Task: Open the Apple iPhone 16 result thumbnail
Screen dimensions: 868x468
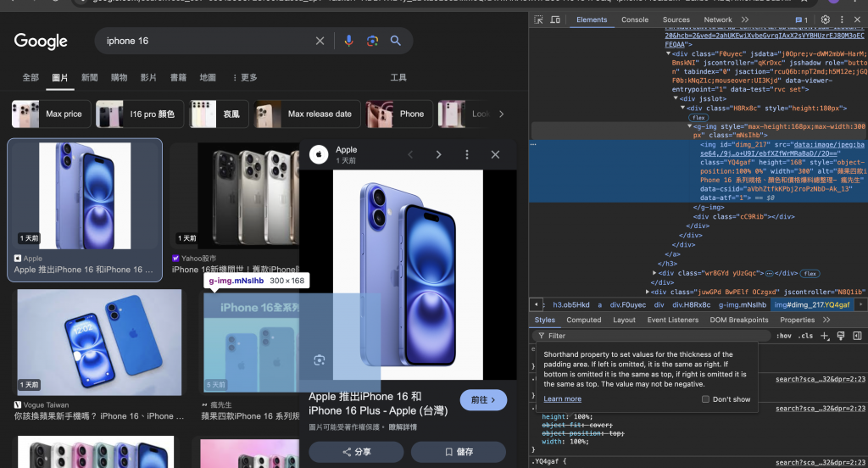Action: [85, 196]
